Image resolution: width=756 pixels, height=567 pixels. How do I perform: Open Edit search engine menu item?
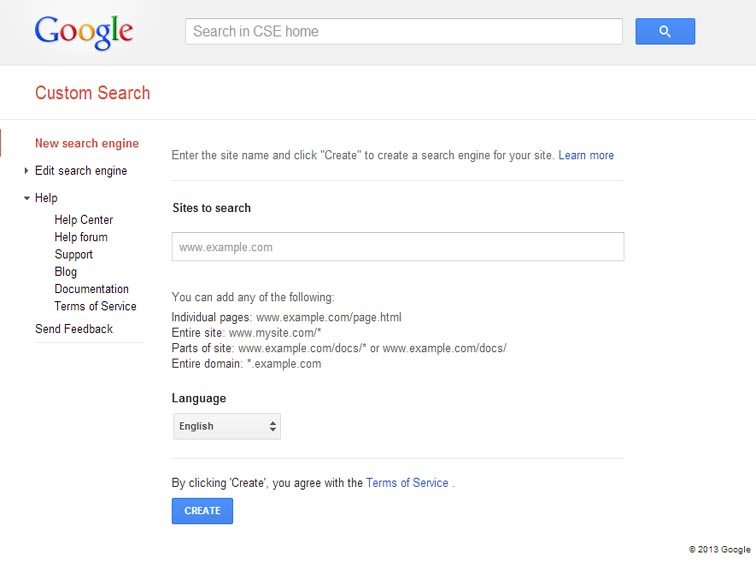click(x=81, y=171)
